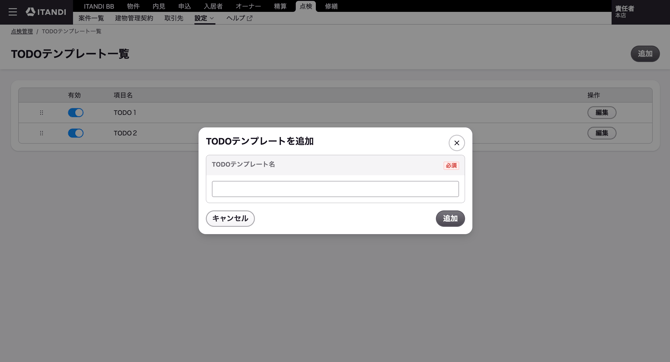Click the 有効 column header

(74, 95)
